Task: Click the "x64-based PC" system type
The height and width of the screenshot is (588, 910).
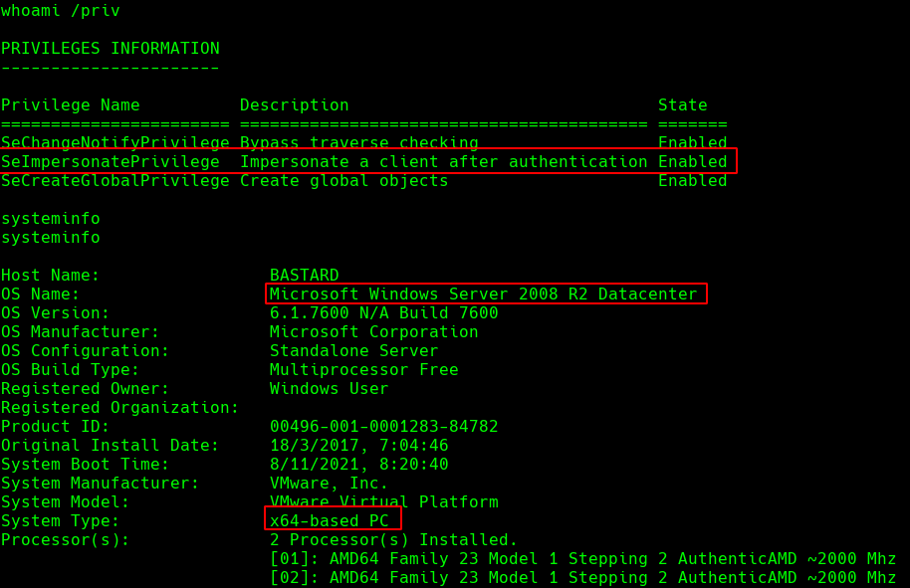Action: point(329,521)
